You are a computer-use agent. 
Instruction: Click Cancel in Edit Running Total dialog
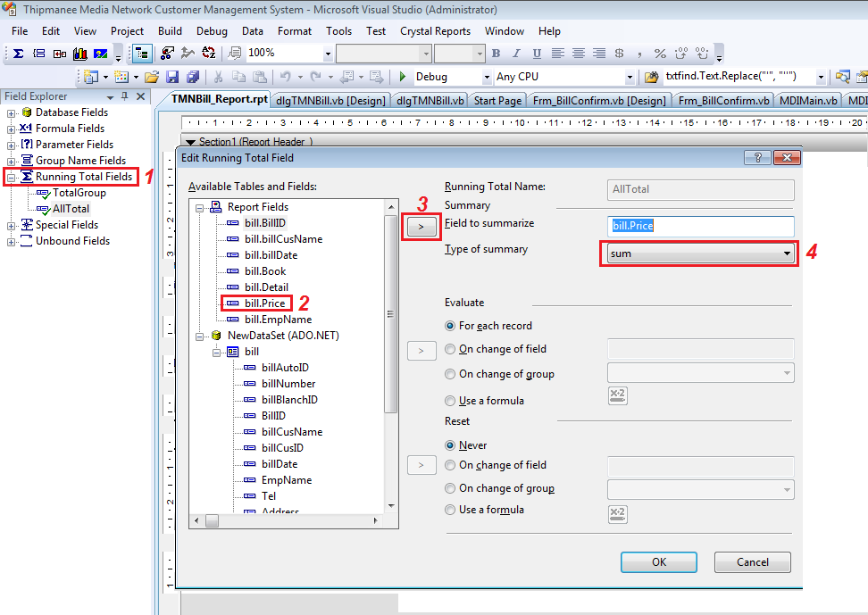pyautogui.click(x=752, y=562)
